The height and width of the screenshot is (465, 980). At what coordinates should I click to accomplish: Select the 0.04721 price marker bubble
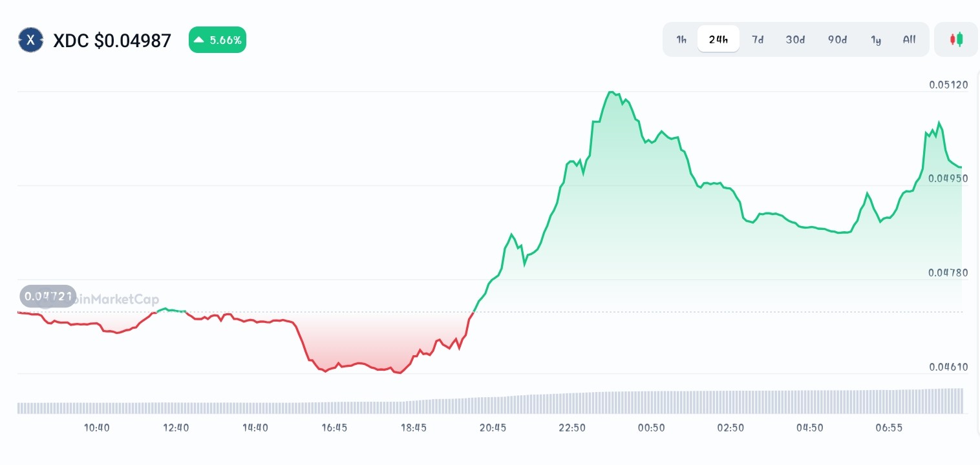tap(48, 296)
